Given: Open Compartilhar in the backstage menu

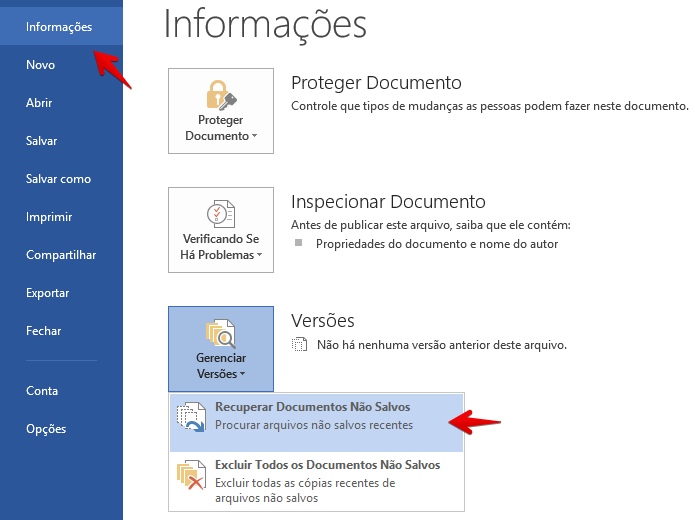Looking at the screenshot, I should click(61, 255).
